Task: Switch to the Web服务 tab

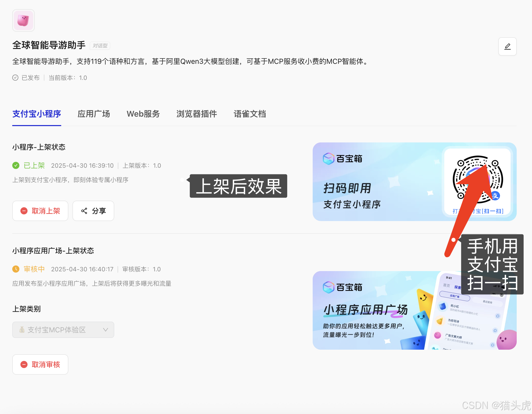Action: 143,114
